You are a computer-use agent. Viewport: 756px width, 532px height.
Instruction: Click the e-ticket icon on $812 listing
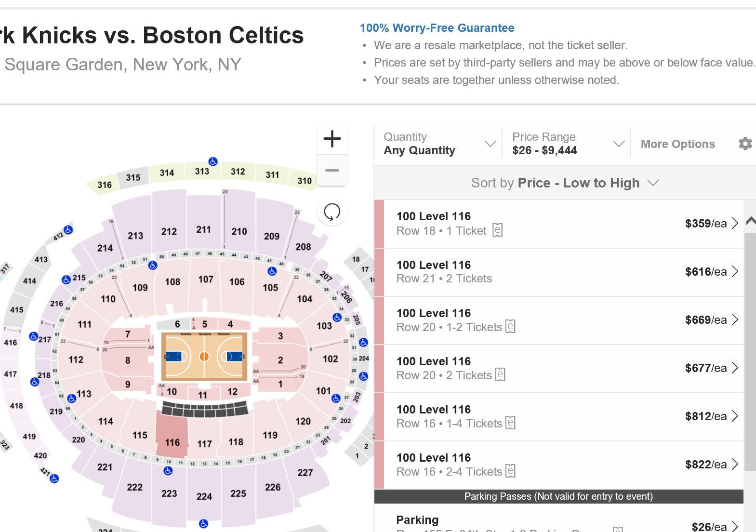click(510, 423)
